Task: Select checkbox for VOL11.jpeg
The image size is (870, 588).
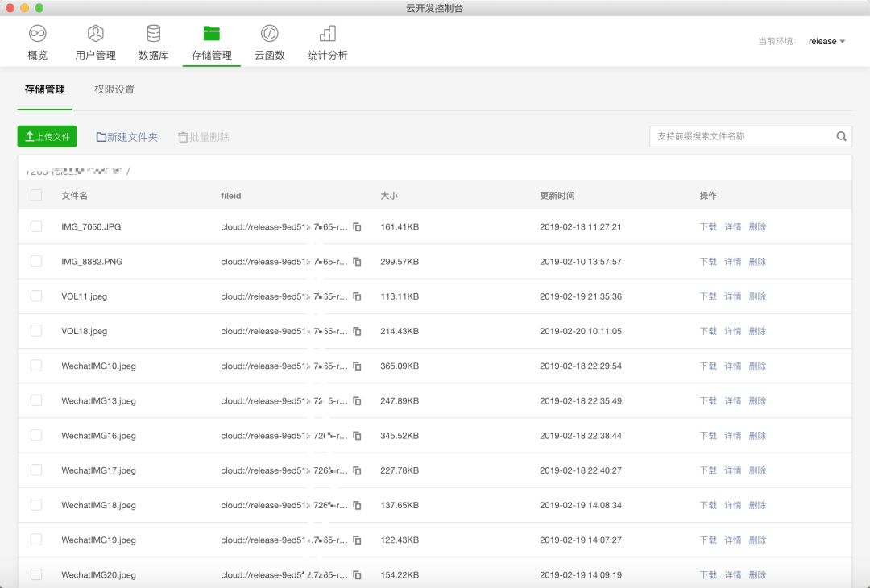Action: click(x=36, y=296)
